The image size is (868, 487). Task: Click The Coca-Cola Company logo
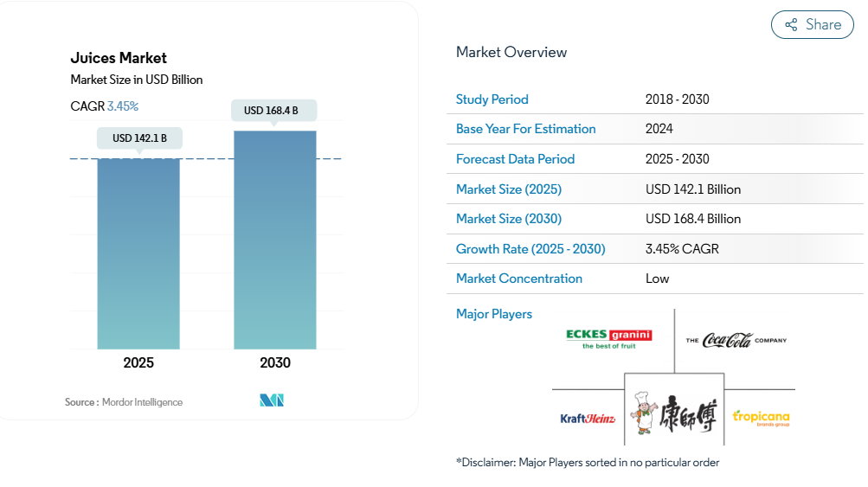pos(736,340)
